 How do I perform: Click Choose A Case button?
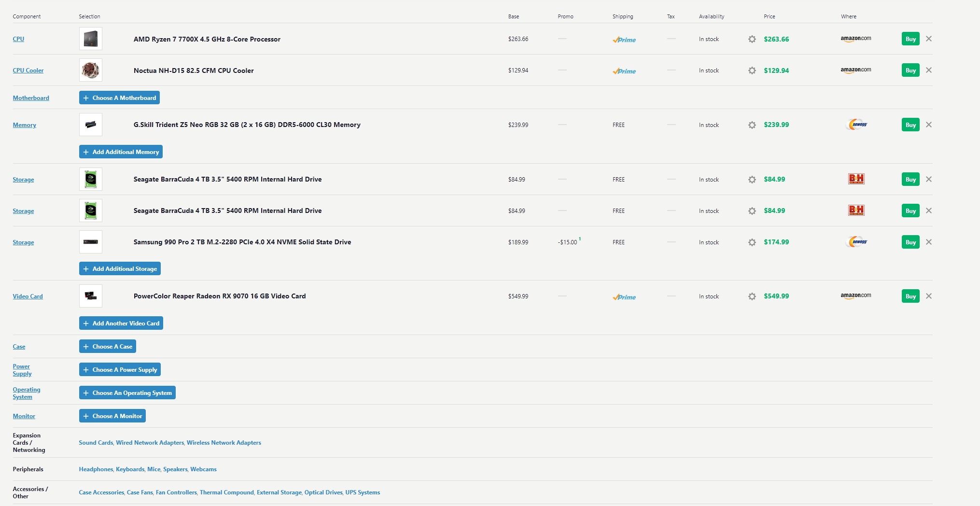point(108,346)
